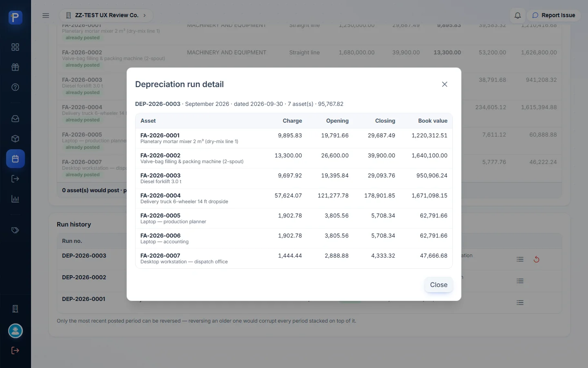Reverse run DEP-2026-0003 with the red icon
This screenshot has height=368, width=588.
tap(537, 259)
